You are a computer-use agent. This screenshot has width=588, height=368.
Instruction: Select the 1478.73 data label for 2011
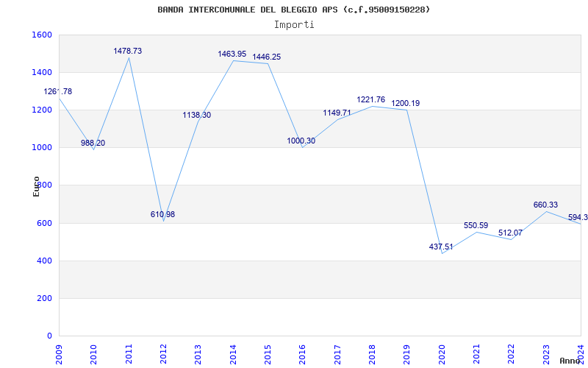tap(128, 51)
